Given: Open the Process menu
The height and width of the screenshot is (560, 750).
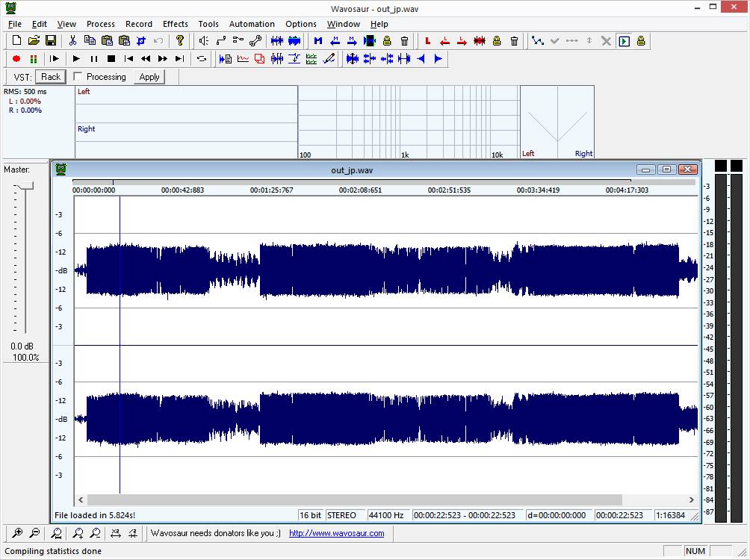Looking at the screenshot, I should point(100,24).
